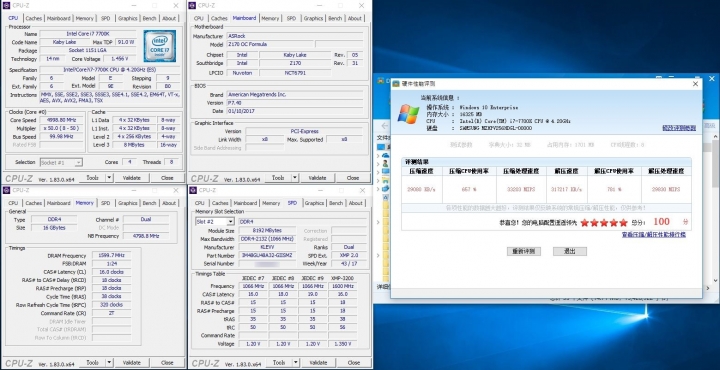The width and height of the screenshot is (720, 370).
Task: Click Multiplier value x 50.0
Action: point(61,128)
